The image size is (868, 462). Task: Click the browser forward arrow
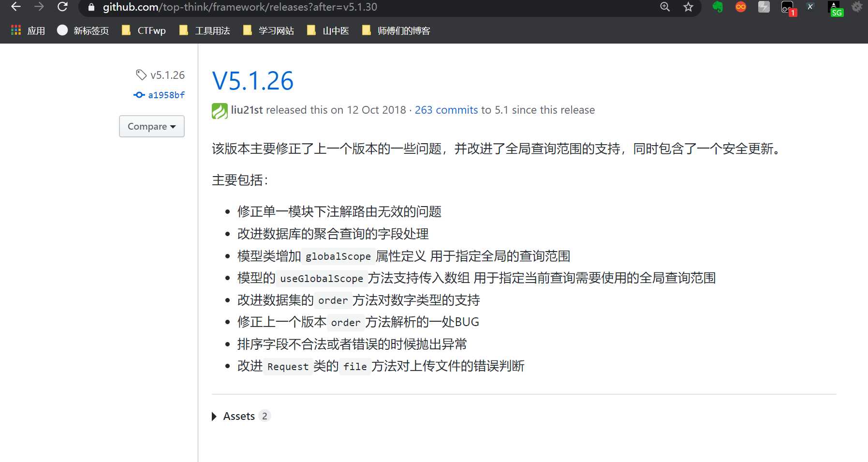[x=39, y=7]
